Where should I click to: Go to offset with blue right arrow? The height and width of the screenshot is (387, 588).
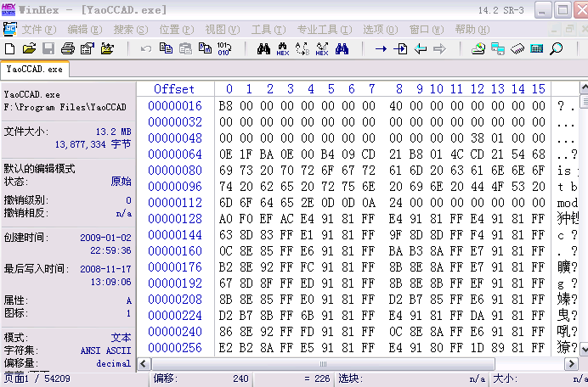tap(381, 48)
